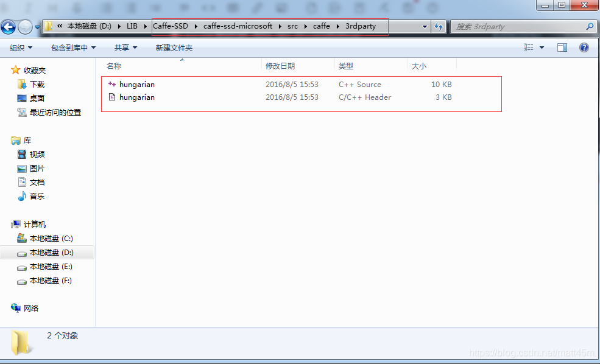
Task: Click the 2016/8/5 15:53 date in Header row
Action: [292, 97]
